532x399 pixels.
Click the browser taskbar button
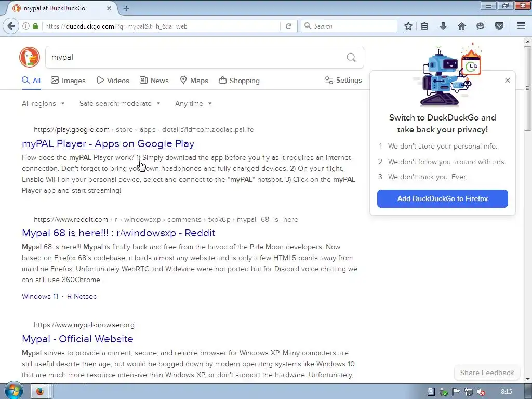point(40,392)
